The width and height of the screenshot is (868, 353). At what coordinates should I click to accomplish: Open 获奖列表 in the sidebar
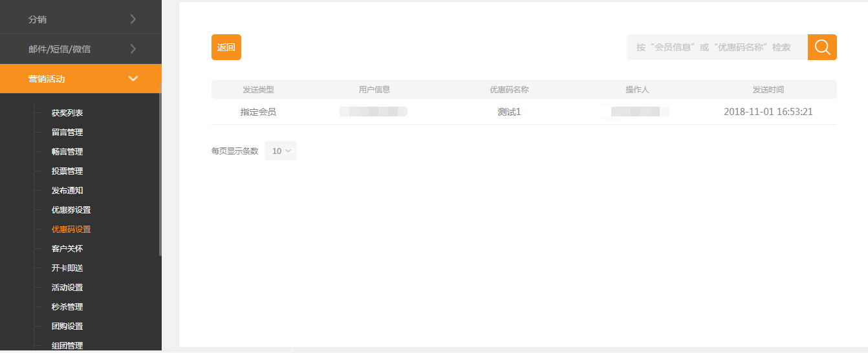67,113
